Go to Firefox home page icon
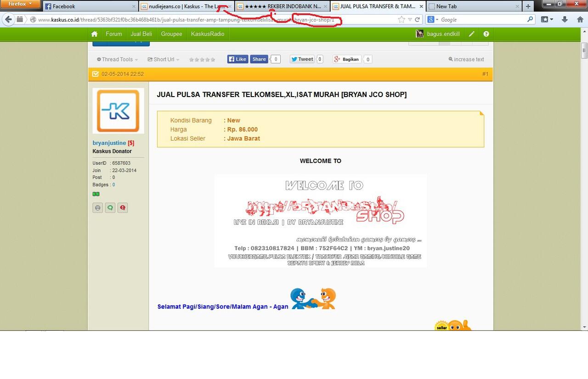This screenshot has height=379, width=588. 580,20
